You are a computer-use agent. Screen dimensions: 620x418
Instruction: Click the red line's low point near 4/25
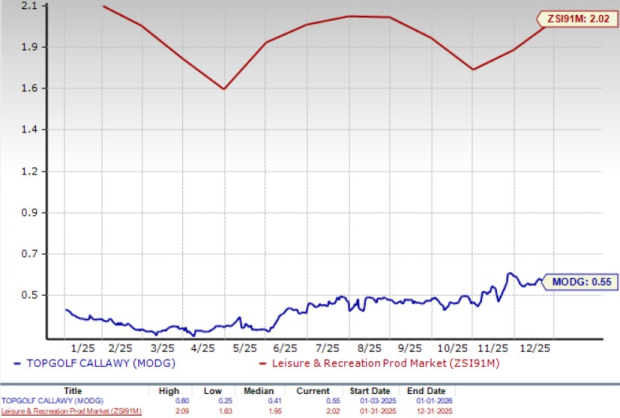pyautogui.click(x=223, y=89)
